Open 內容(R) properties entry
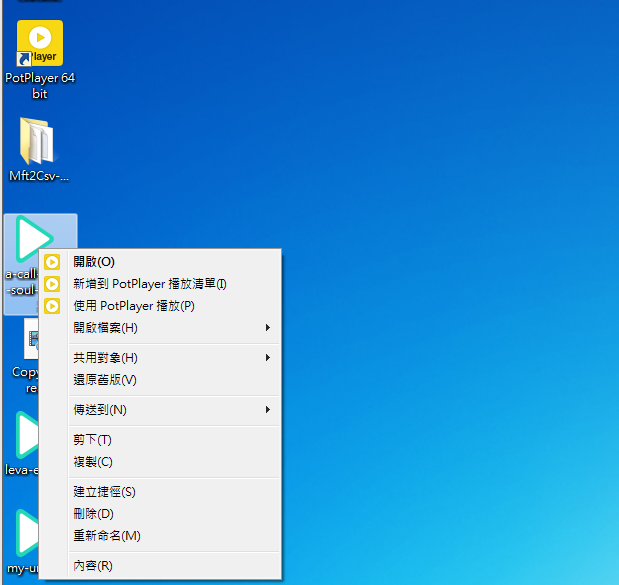The width and height of the screenshot is (619, 585). tap(160, 566)
